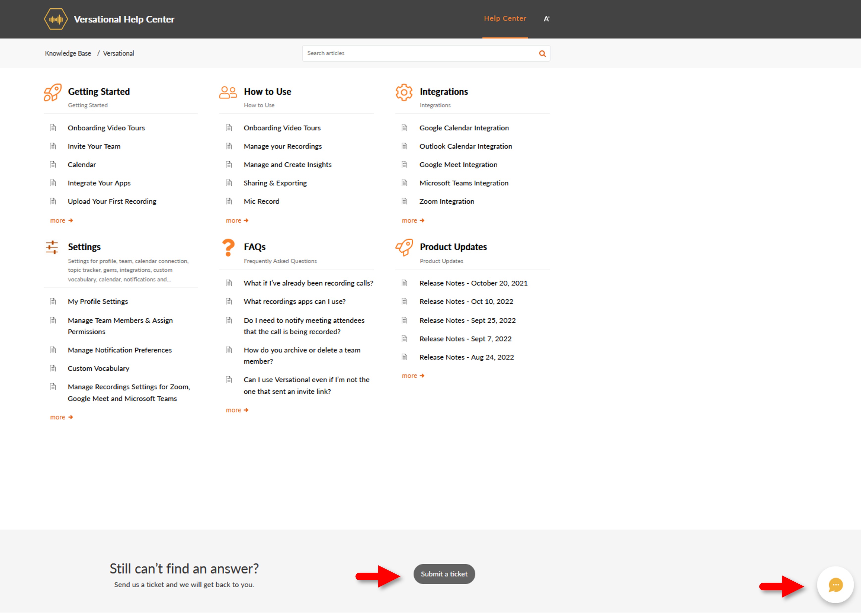
Task: Click the Getting Started rocket icon
Action: (x=52, y=93)
